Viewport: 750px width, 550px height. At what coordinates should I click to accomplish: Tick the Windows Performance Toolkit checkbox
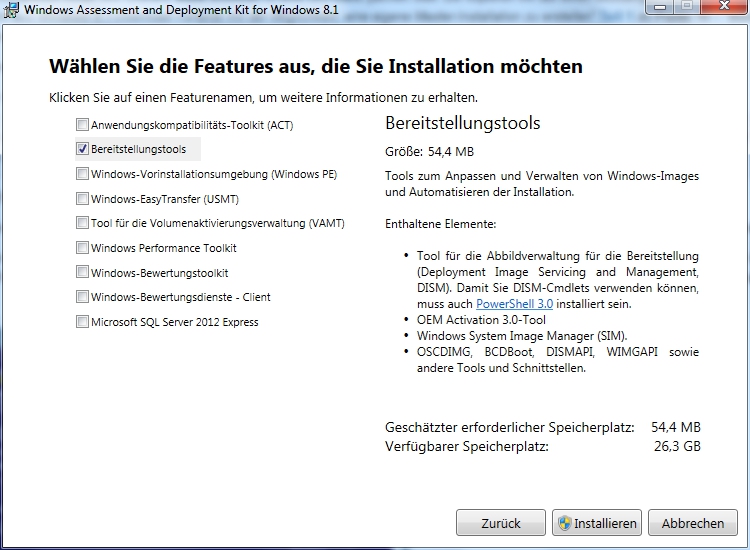[x=82, y=248]
